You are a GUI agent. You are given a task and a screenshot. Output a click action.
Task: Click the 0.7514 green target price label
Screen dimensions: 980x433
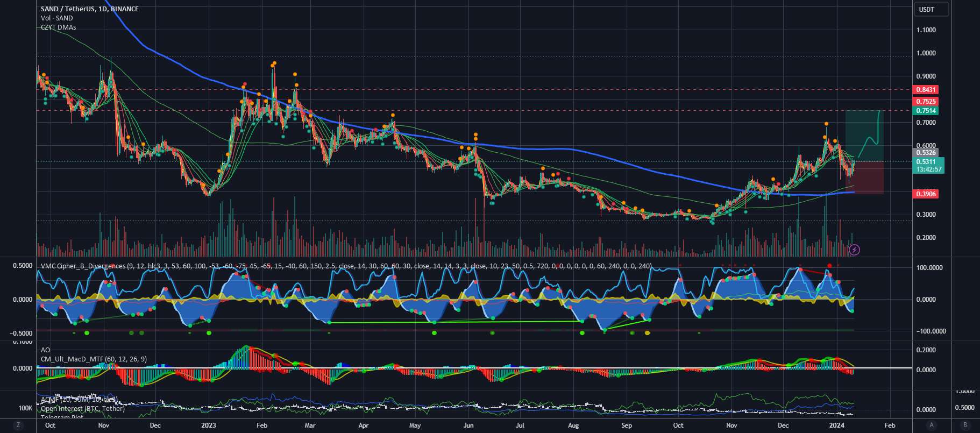926,111
